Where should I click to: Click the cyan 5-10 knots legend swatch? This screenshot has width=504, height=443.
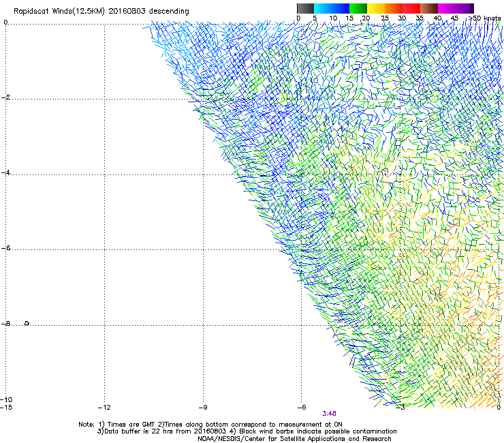(x=323, y=8)
